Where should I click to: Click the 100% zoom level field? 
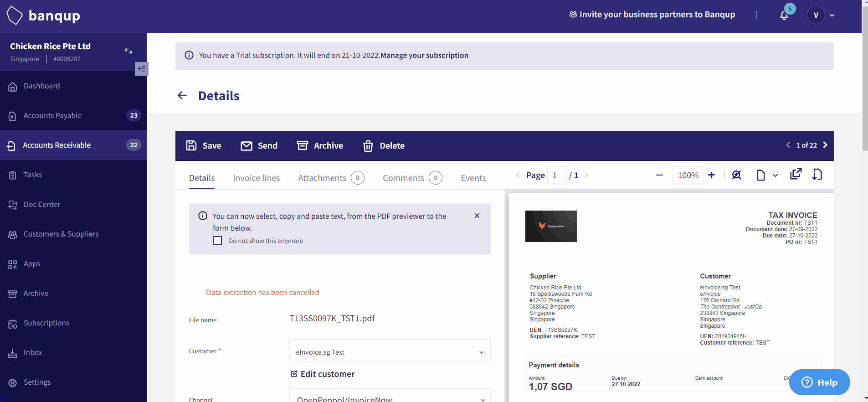tap(688, 175)
